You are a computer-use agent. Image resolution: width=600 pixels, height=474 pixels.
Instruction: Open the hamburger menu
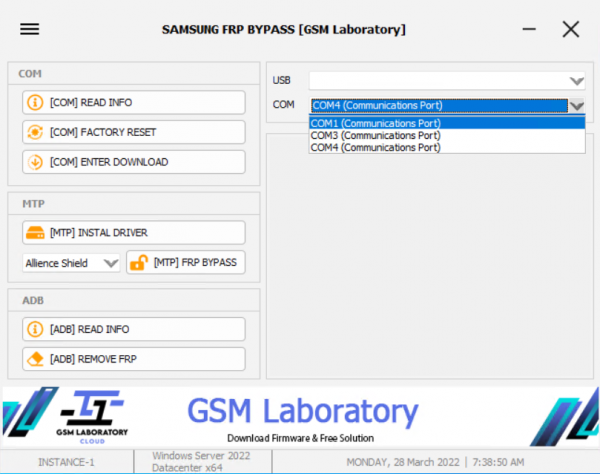(x=29, y=29)
